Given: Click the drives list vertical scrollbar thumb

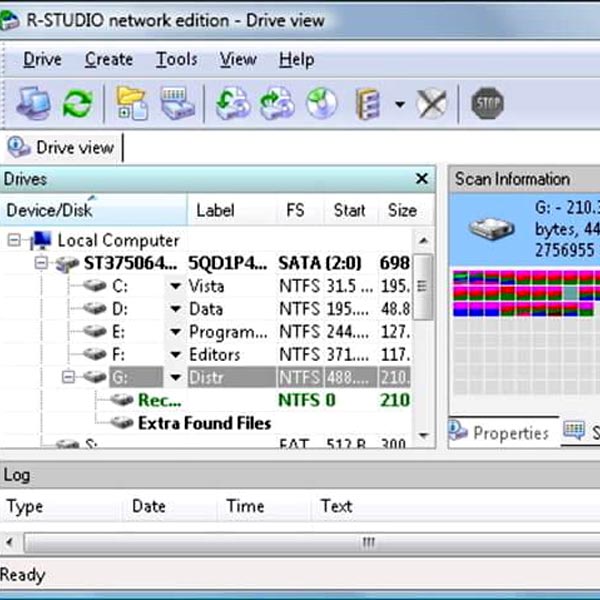Looking at the screenshot, I should [423, 287].
